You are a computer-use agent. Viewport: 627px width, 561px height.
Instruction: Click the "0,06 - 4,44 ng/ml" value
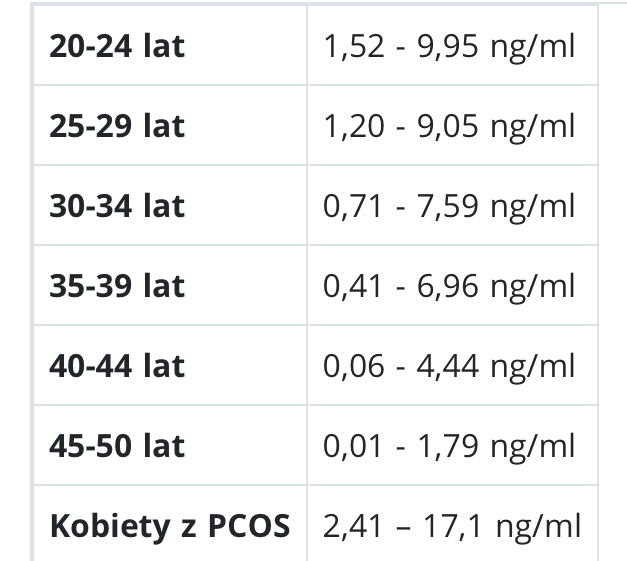(449, 366)
